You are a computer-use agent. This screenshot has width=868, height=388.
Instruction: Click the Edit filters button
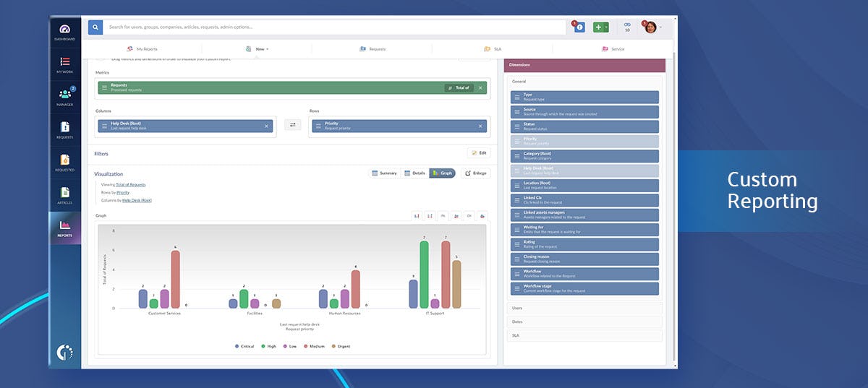pyautogui.click(x=479, y=153)
